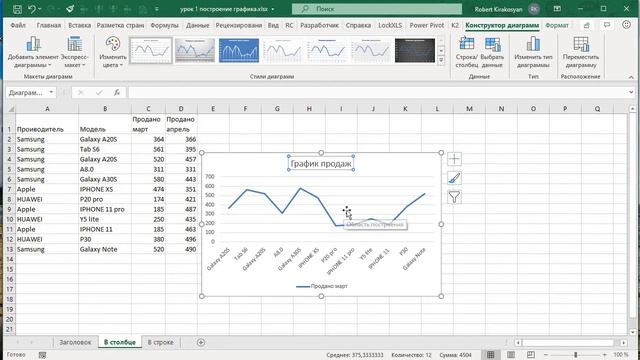Click the Undo arrow icon
Screen dimensions: 640x360
32,9
